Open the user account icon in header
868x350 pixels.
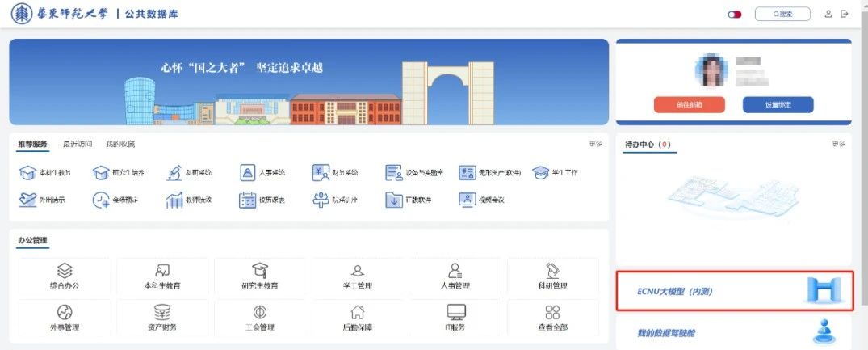pyautogui.click(x=828, y=14)
